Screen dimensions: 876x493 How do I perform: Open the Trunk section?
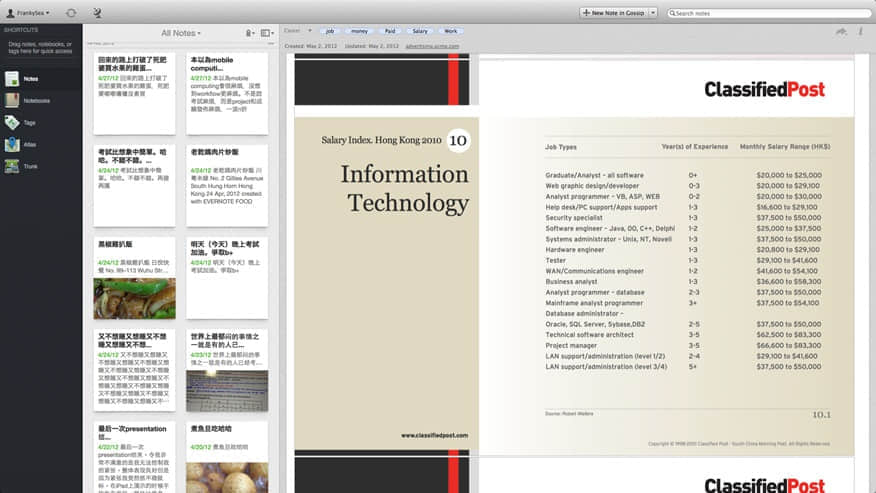click(30, 166)
